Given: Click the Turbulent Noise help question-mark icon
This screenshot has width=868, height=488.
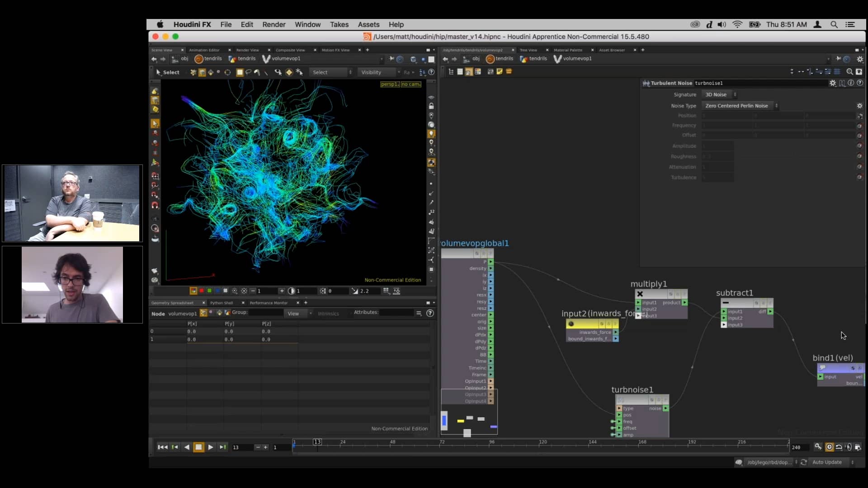Looking at the screenshot, I should point(861,83).
